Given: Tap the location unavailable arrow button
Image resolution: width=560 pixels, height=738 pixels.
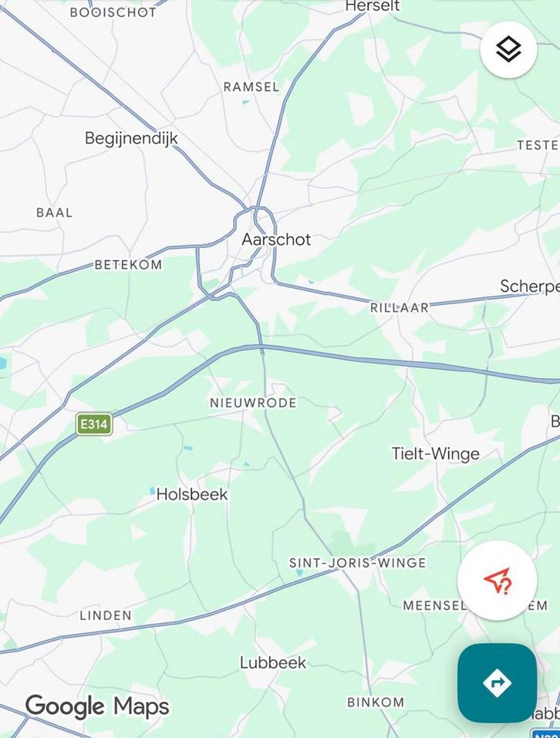Looking at the screenshot, I should [497, 581].
